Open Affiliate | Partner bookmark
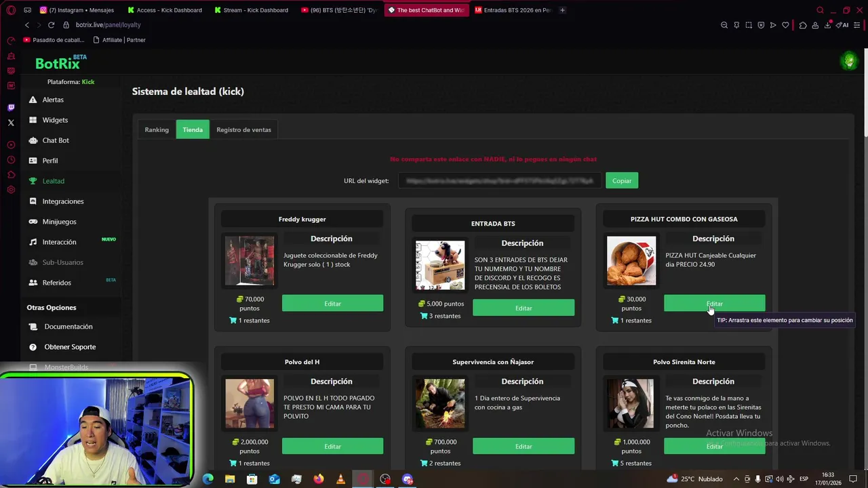 tap(119, 40)
